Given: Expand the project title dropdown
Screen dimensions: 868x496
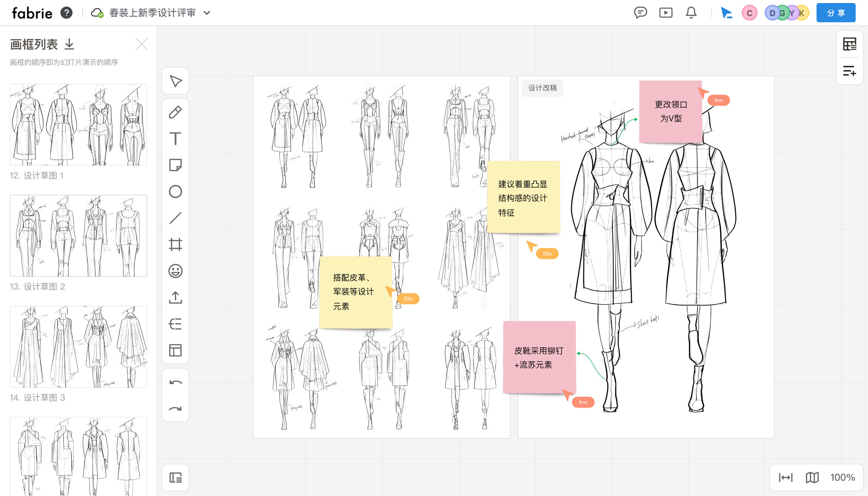Looking at the screenshot, I should pos(207,13).
